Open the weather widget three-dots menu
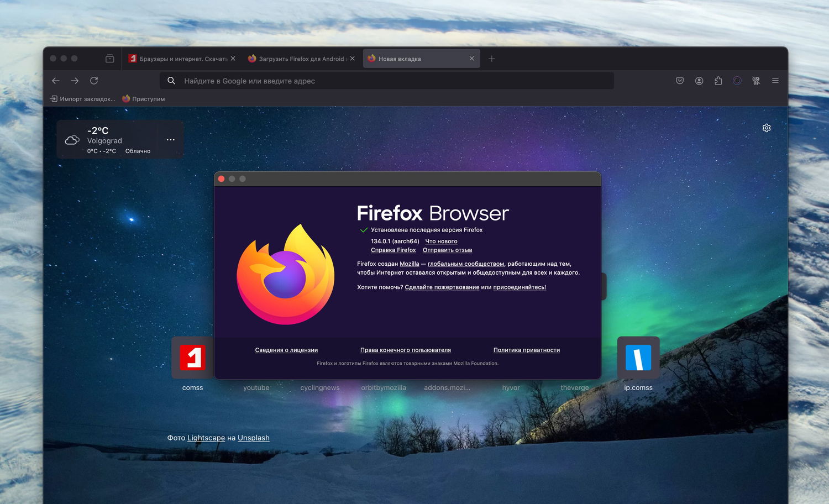829x504 pixels. tap(171, 139)
